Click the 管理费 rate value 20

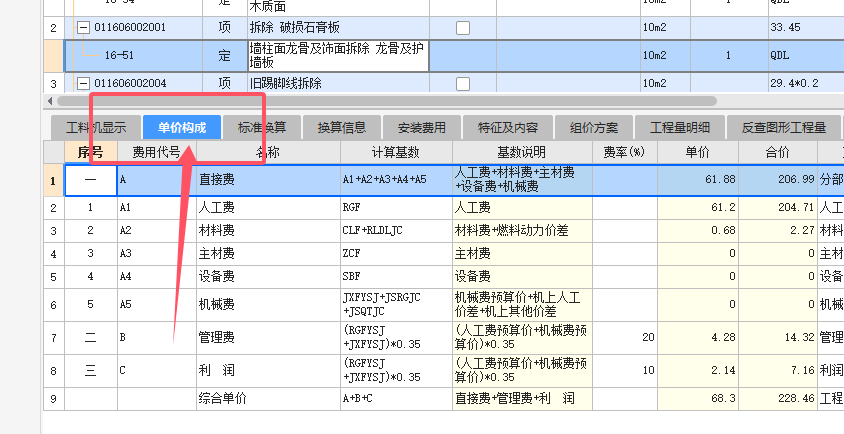[x=624, y=338]
